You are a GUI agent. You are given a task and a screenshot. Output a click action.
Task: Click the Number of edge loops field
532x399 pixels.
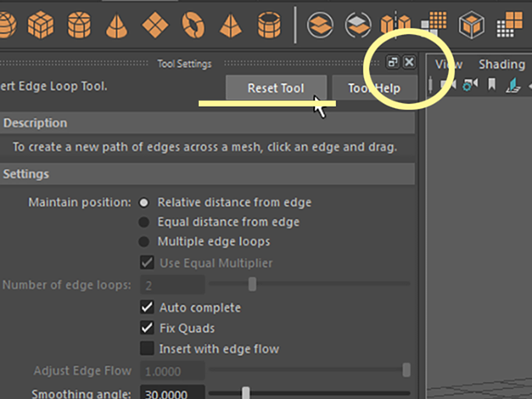(173, 284)
